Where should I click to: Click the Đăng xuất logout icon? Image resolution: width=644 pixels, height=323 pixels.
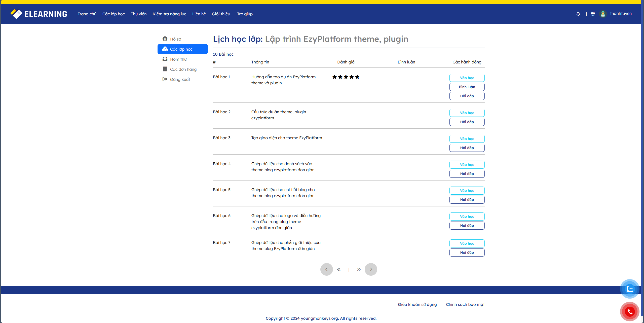tap(165, 79)
